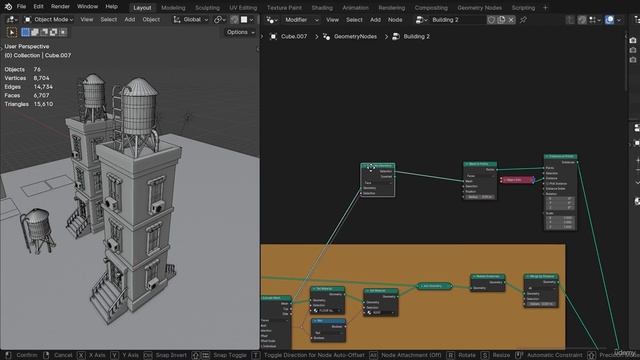Click the white proportional editing icon

point(244,20)
